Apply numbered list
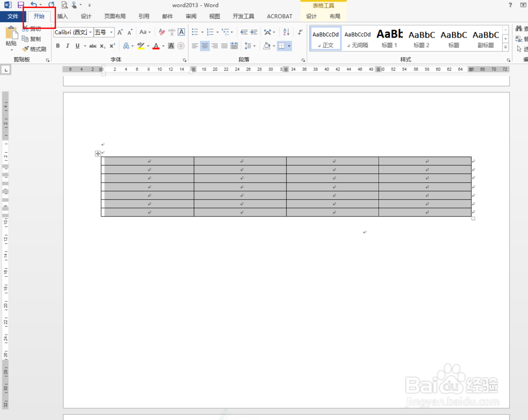The height and width of the screenshot is (420, 528). click(x=210, y=32)
